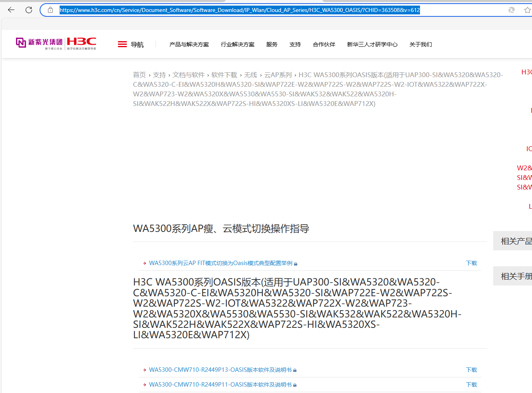Click the H3C logo in the header

pos(82,43)
